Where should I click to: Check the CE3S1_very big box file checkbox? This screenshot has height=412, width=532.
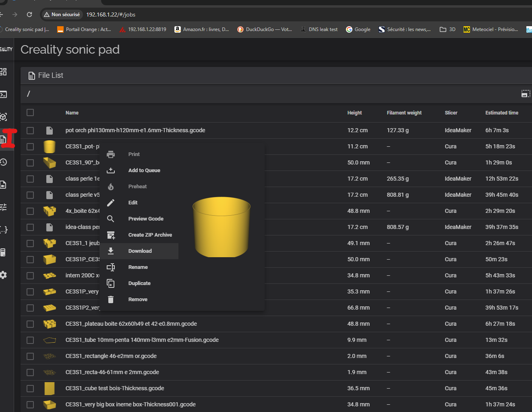pyautogui.click(x=30, y=404)
